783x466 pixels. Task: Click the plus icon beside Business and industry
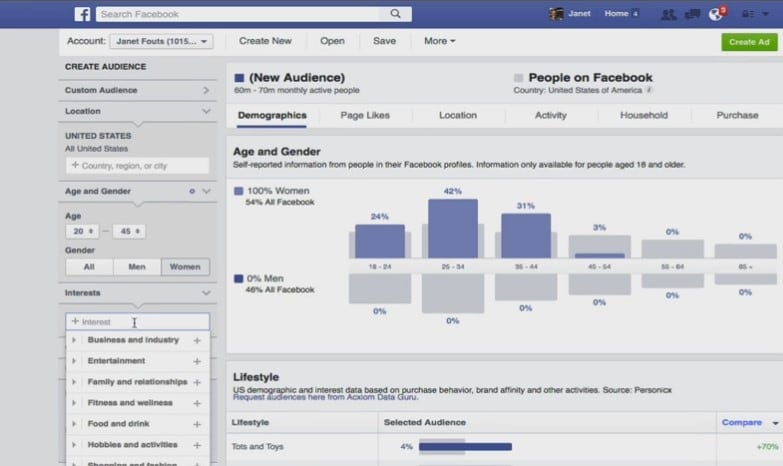(x=197, y=340)
